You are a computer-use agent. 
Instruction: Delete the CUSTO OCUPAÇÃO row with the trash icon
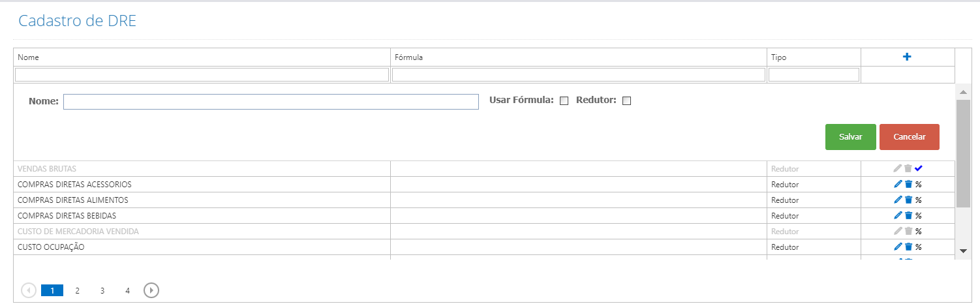point(908,247)
